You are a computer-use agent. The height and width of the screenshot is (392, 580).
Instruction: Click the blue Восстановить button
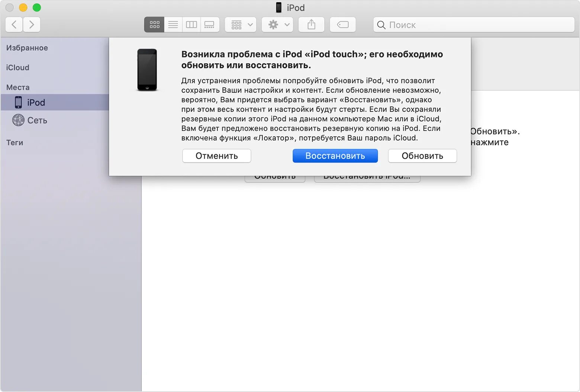(x=335, y=156)
